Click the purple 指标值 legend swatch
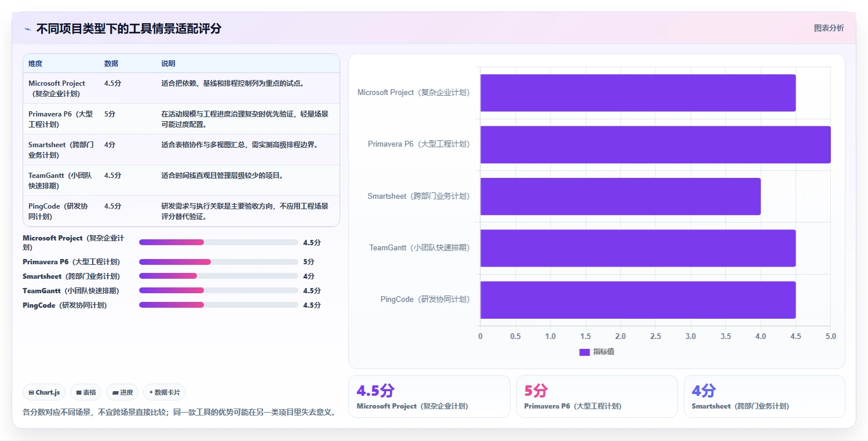This screenshot has height=441, width=868. [585, 352]
